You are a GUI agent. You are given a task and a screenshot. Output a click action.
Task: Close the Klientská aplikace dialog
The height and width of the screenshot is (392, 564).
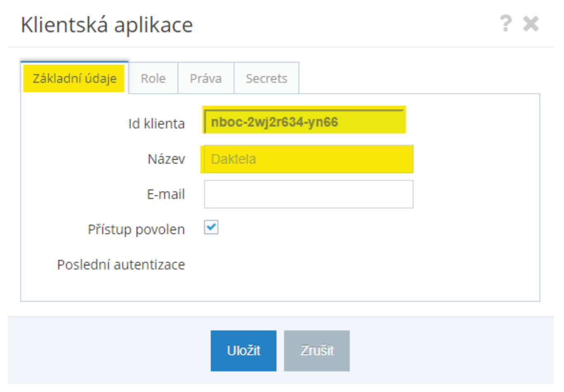(531, 24)
